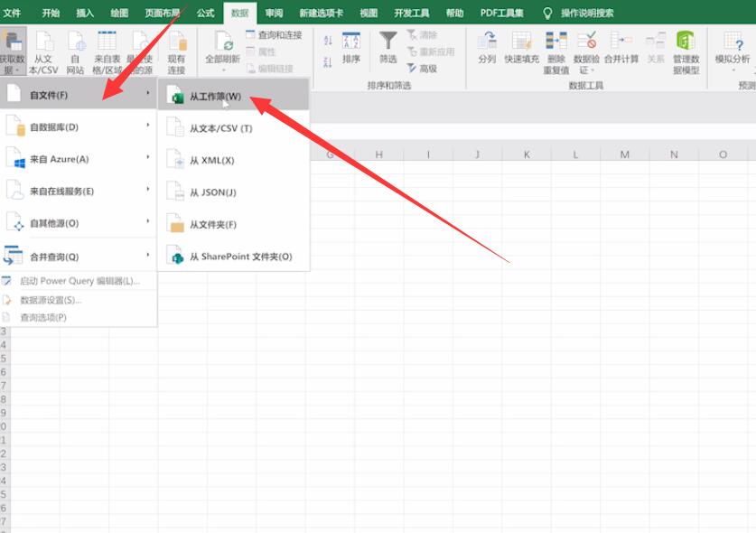Click the Remove Duplicates (删除重复值) icon
756x533 pixels.
click(x=556, y=52)
